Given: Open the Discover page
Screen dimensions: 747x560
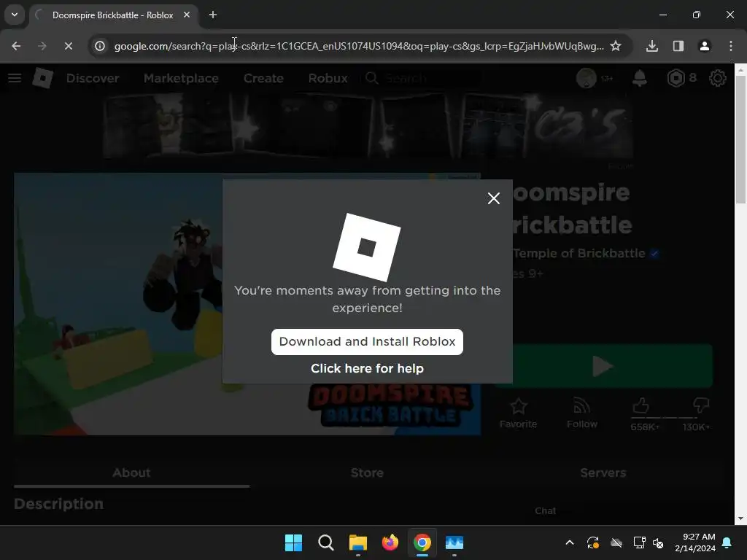Looking at the screenshot, I should (93, 78).
